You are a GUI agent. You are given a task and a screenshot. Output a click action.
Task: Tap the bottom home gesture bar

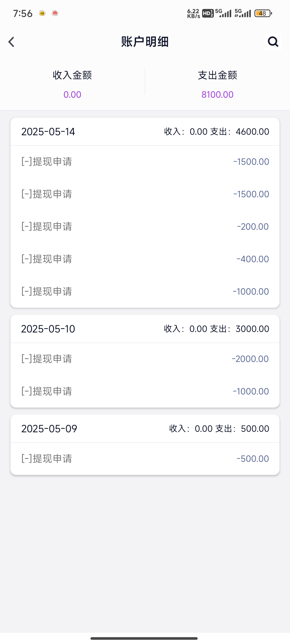tap(144, 638)
